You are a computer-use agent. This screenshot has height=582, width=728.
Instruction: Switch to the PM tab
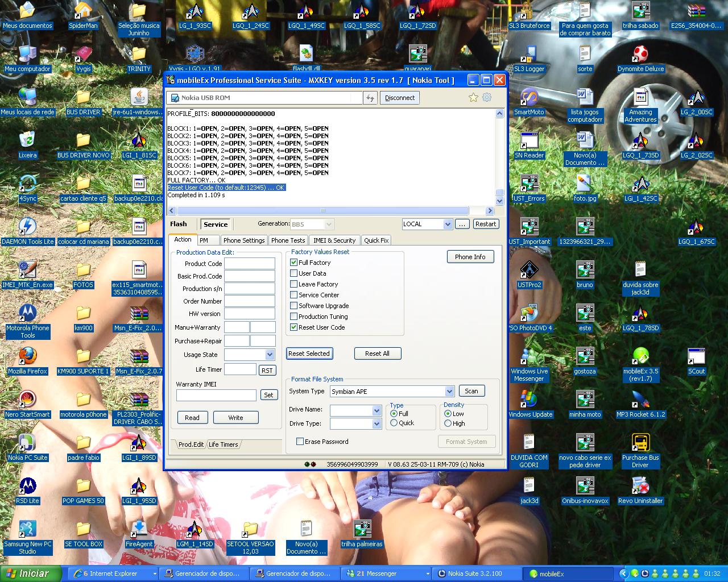click(204, 240)
